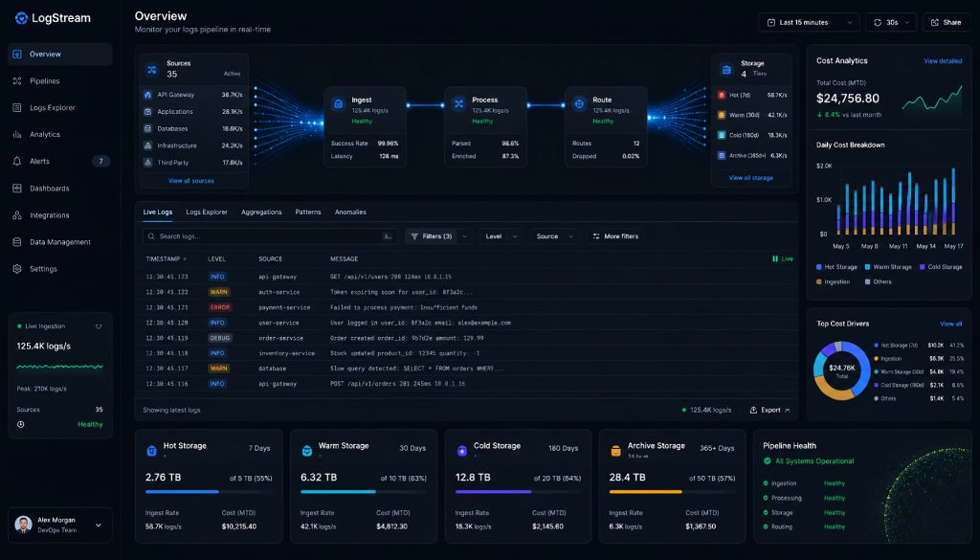Click the More filters button
Screen dimensions: 980x560
615,236
